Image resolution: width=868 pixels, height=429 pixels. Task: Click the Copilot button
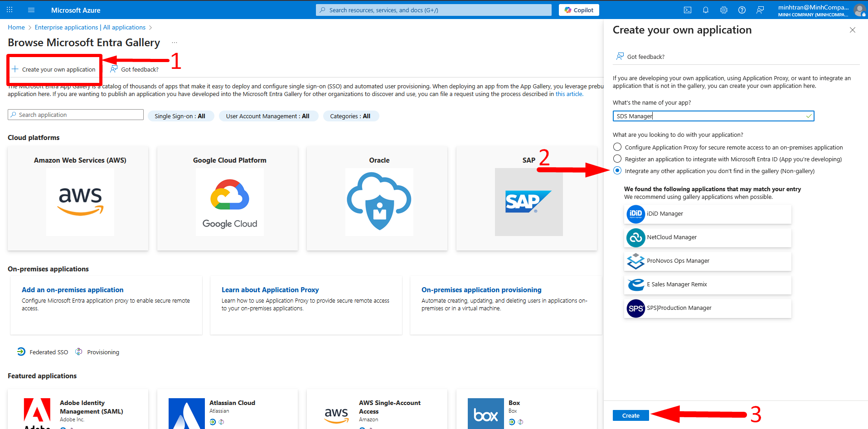tap(579, 10)
